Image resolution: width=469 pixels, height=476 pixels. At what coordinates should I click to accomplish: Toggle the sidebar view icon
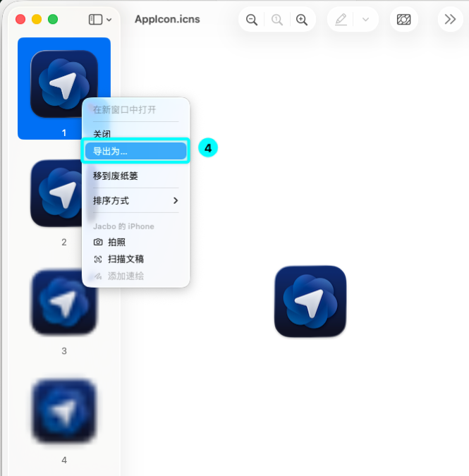pos(95,20)
